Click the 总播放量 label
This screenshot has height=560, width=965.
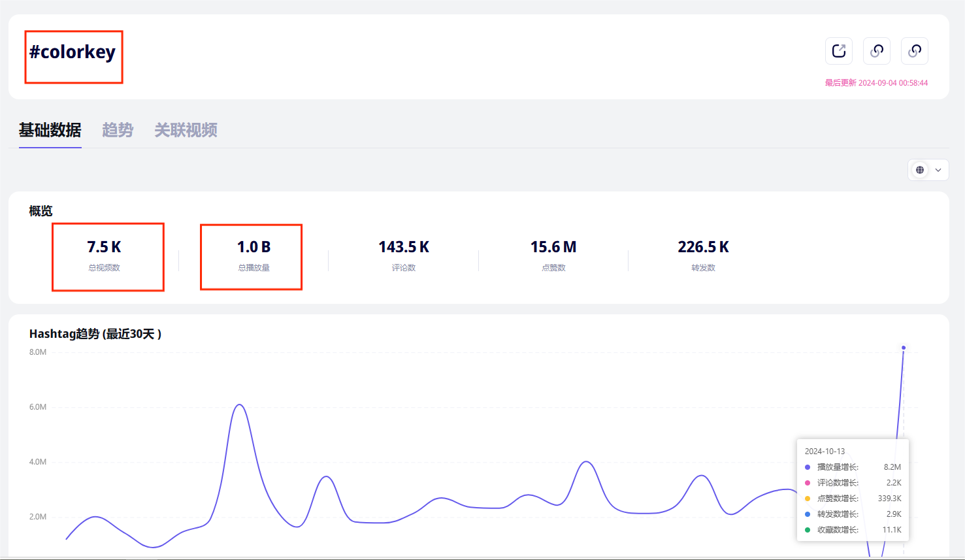pos(254,268)
